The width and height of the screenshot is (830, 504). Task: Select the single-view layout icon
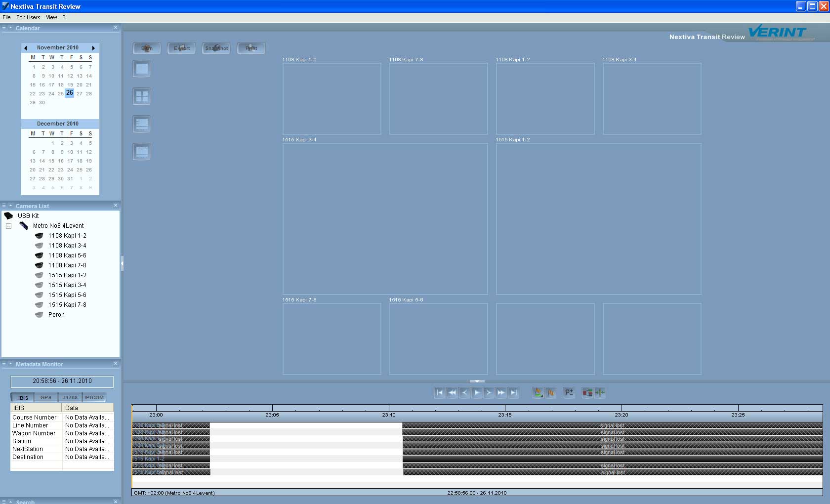tap(142, 69)
